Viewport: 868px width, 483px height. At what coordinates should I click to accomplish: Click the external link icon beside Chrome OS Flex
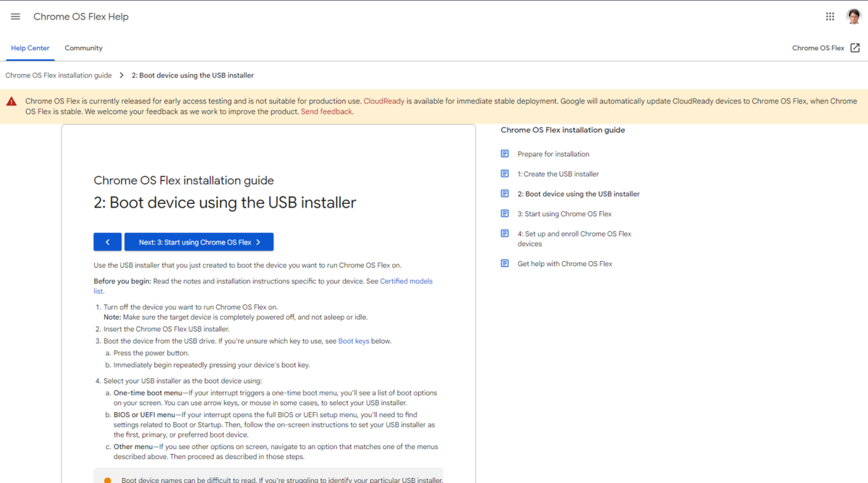click(x=855, y=48)
